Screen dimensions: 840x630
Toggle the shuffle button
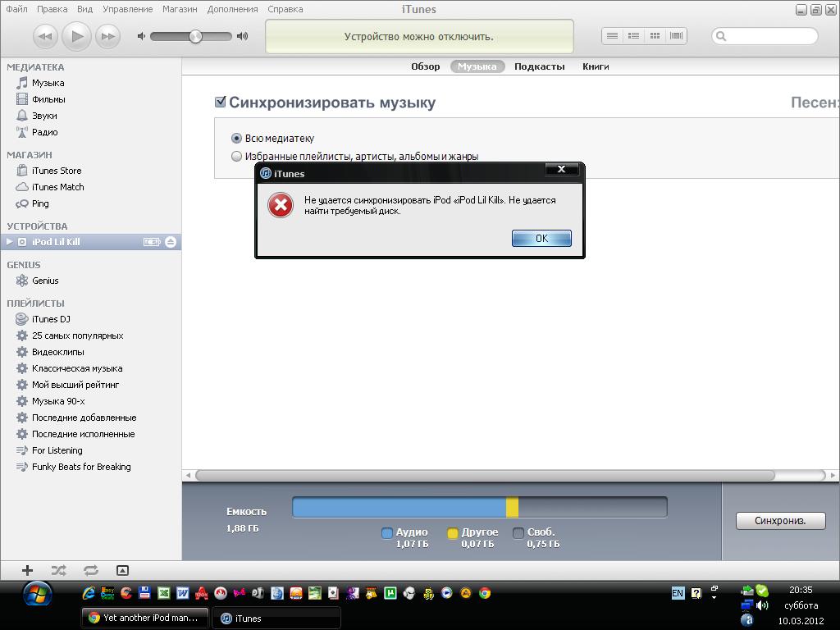59,571
